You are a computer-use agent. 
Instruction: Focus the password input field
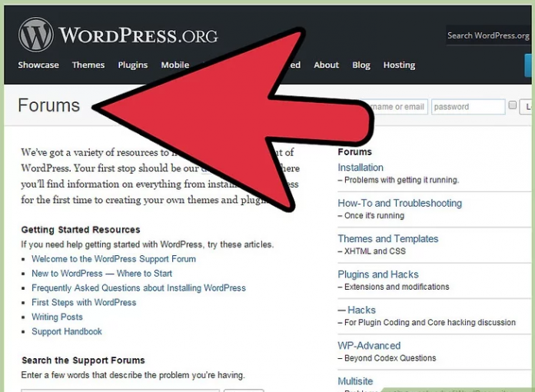click(467, 107)
